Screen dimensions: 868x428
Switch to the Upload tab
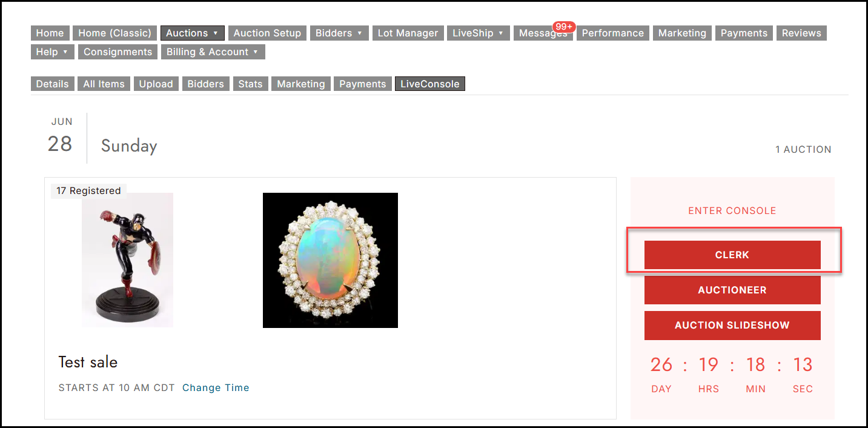pyautogui.click(x=156, y=84)
